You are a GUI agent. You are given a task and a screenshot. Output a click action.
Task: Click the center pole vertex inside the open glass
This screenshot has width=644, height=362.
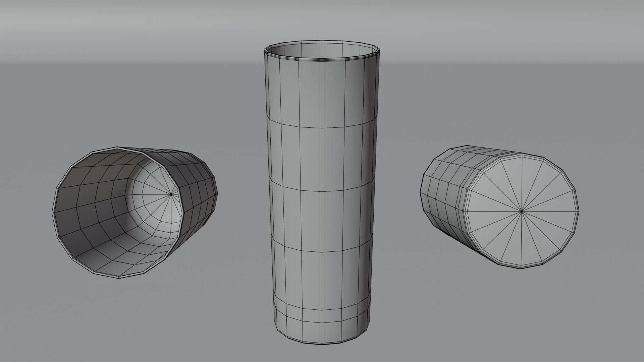[x=171, y=194]
